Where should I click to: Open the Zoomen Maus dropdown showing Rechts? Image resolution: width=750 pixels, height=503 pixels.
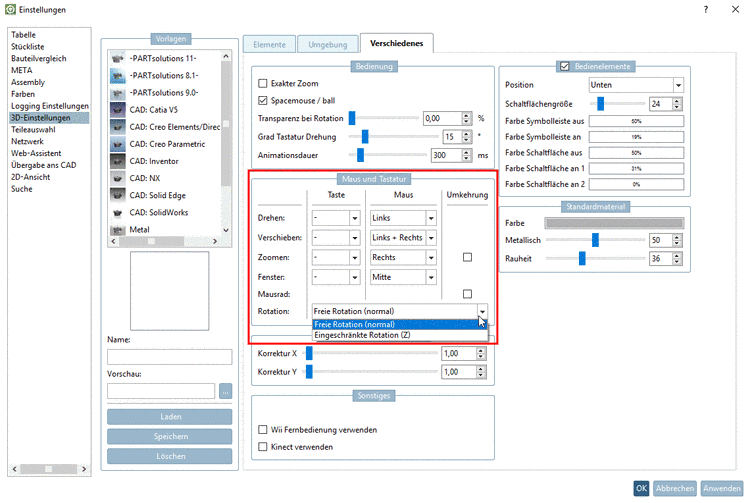point(403,257)
